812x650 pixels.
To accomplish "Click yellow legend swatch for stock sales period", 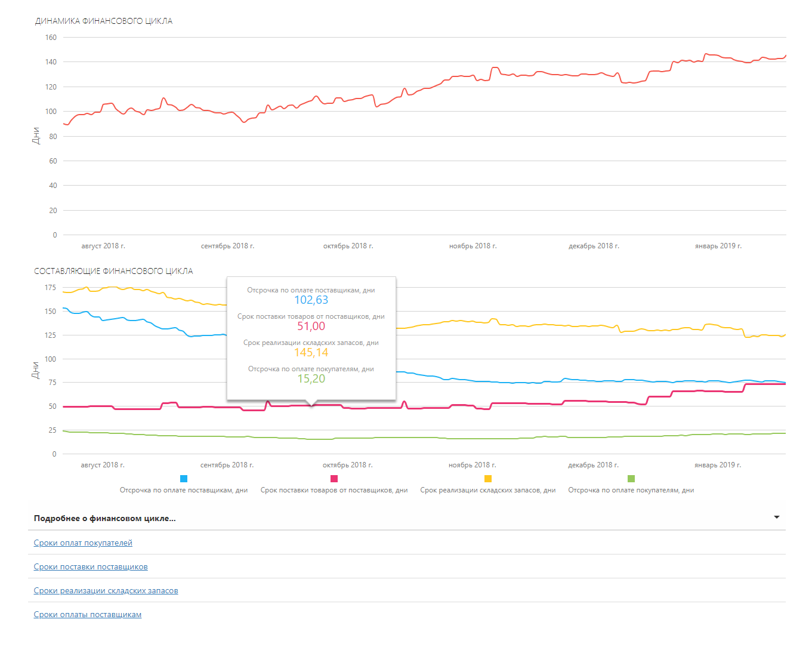I will tap(488, 479).
